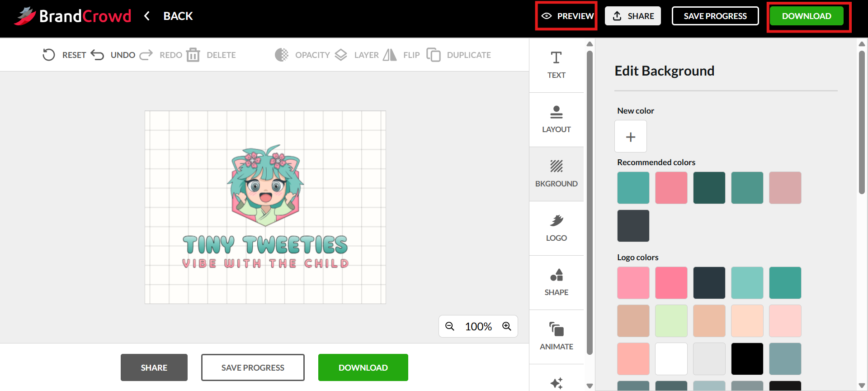This screenshot has width=868, height=391.
Task: Select the dark teal Recommended colors swatch
Action: pos(709,188)
